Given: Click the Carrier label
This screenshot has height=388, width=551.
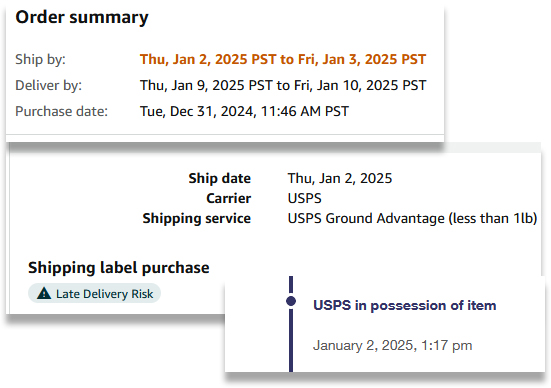Looking at the screenshot, I should (228, 198).
